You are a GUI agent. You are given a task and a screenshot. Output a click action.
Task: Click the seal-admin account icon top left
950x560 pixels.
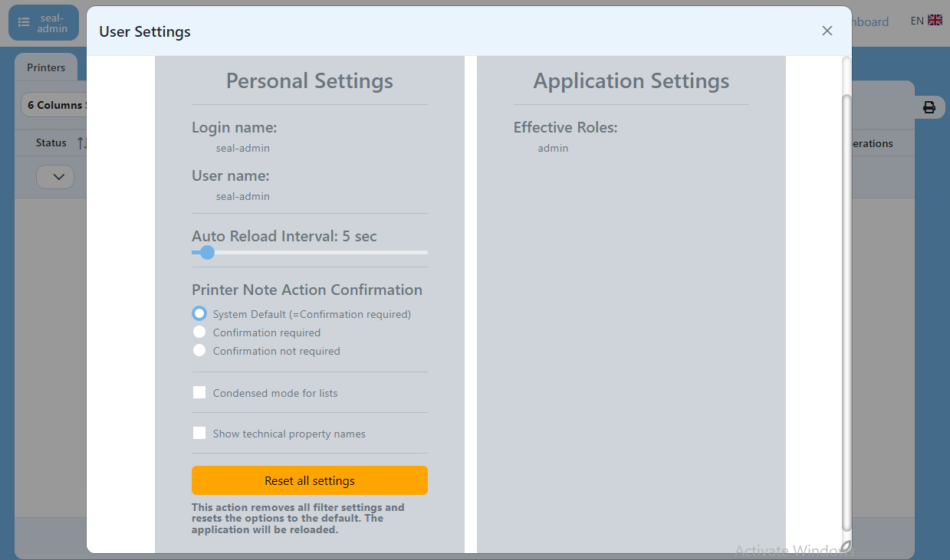pyautogui.click(x=44, y=22)
